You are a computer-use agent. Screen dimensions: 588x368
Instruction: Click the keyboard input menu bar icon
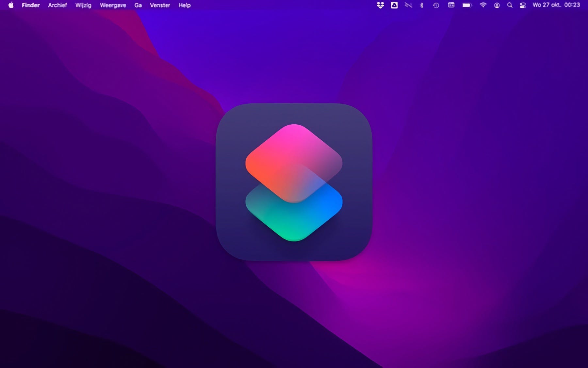click(451, 5)
